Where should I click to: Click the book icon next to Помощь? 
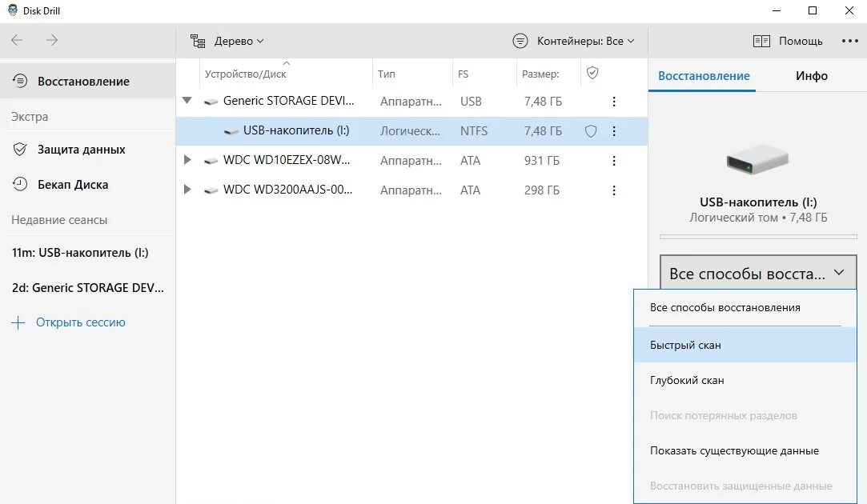(x=761, y=41)
